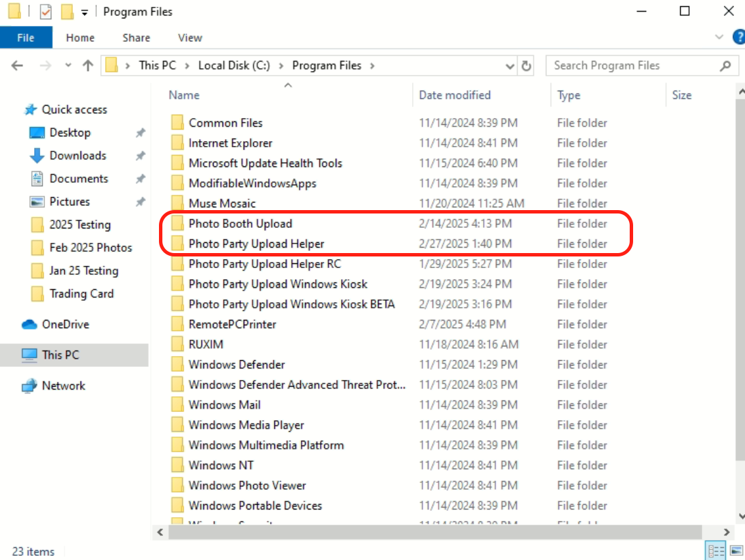The image size is (745, 560).
Task: Open the File menu
Action: (x=26, y=38)
